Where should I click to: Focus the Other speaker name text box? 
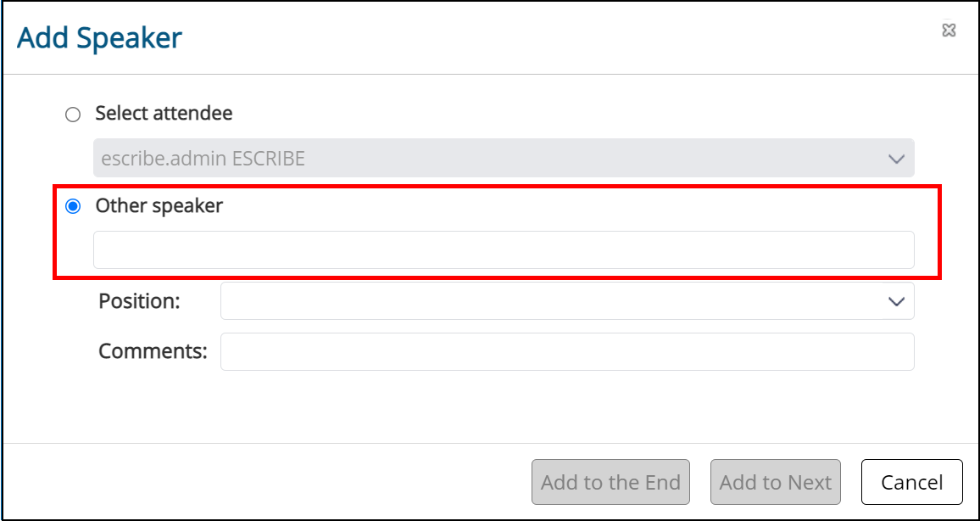click(504, 250)
